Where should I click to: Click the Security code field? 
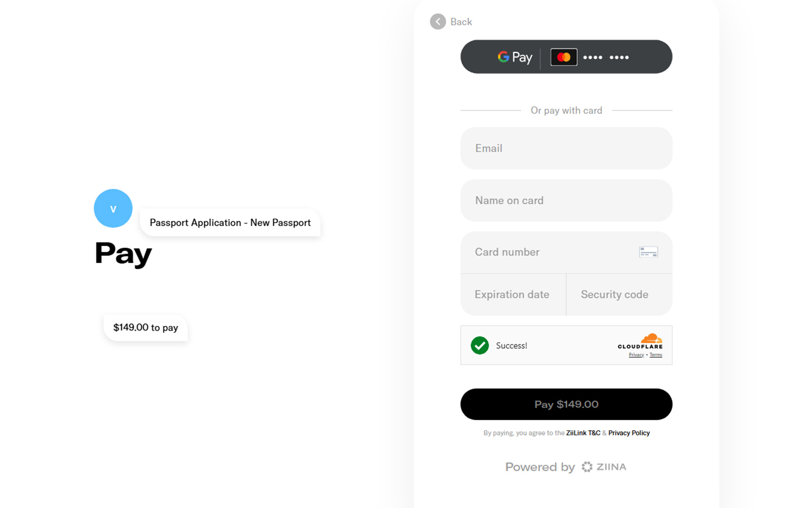619,294
